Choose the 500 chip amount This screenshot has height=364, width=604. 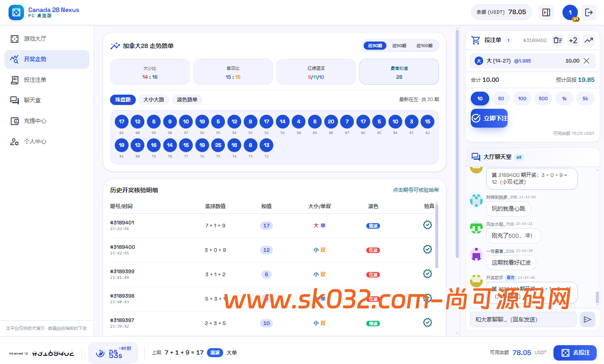pyautogui.click(x=543, y=98)
